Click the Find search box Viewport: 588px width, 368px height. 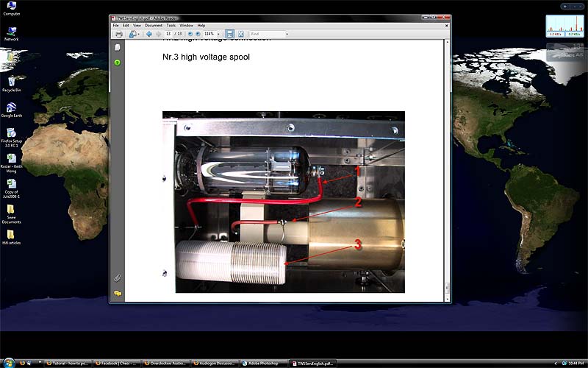tap(267, 34)
